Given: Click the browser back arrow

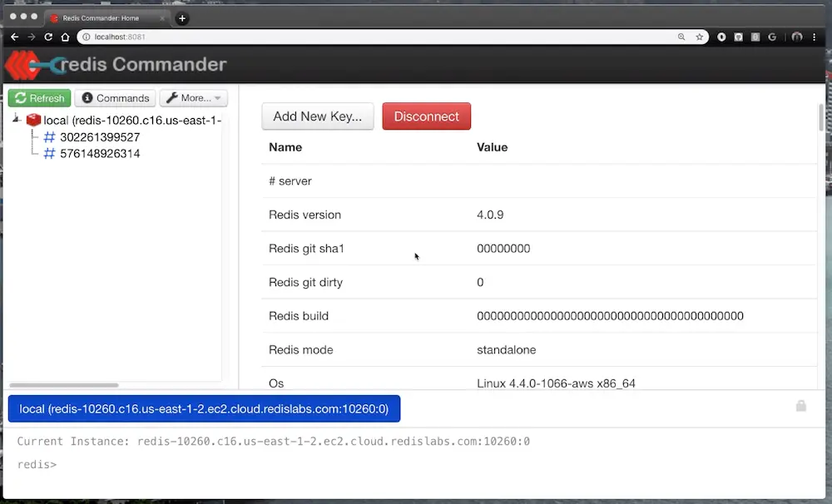Looking at the screenshot, I should pos(13,37).
